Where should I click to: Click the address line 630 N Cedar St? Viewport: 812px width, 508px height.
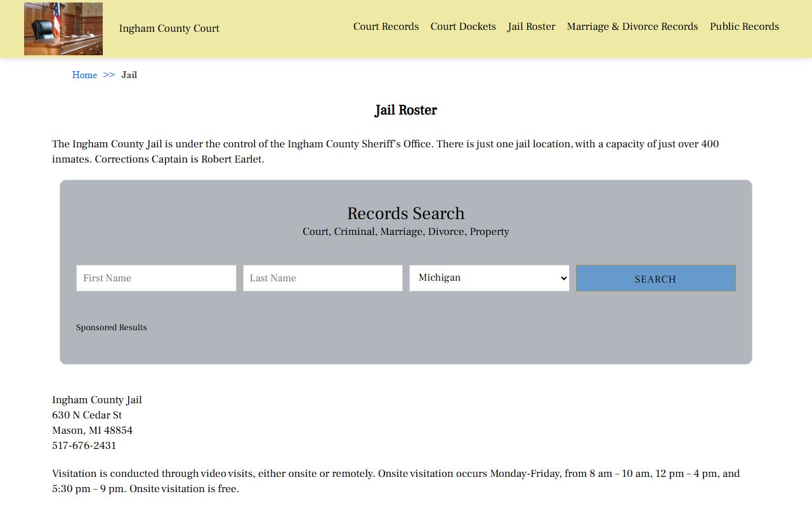pyautogui.click(x=87, y=415)
